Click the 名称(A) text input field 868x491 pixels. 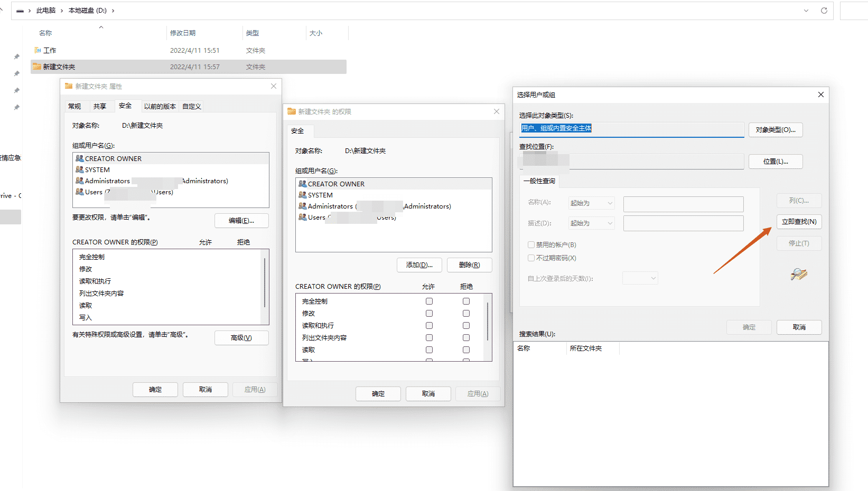pos(683,204)
